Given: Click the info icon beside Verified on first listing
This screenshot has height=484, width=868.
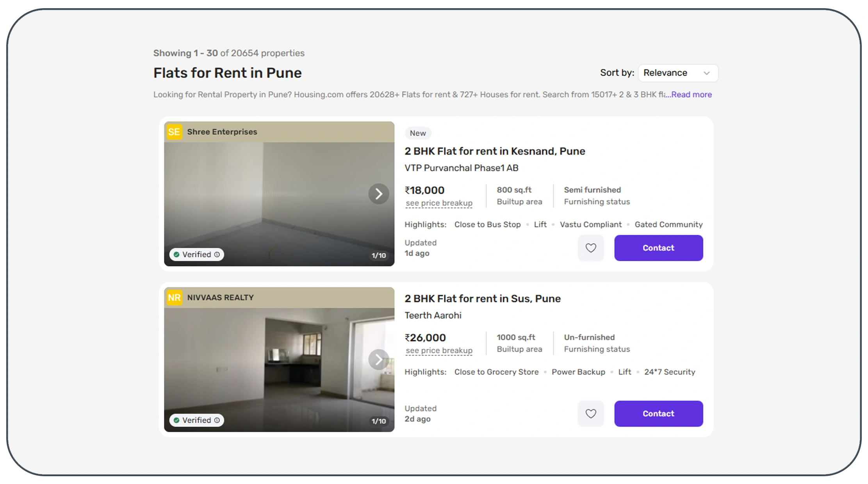Looking at the screenshot, I should tap(217, 254).
